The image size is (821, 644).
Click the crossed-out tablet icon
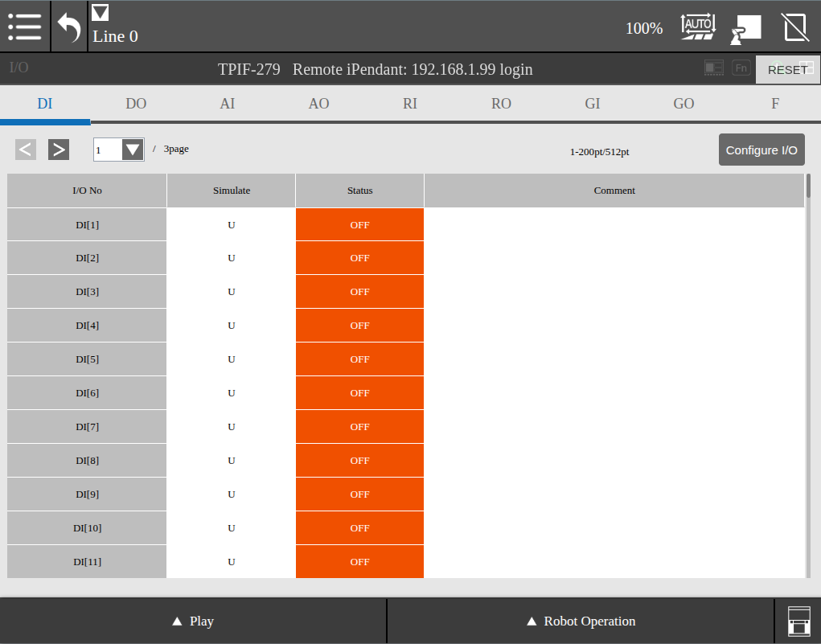coord(794,27)
